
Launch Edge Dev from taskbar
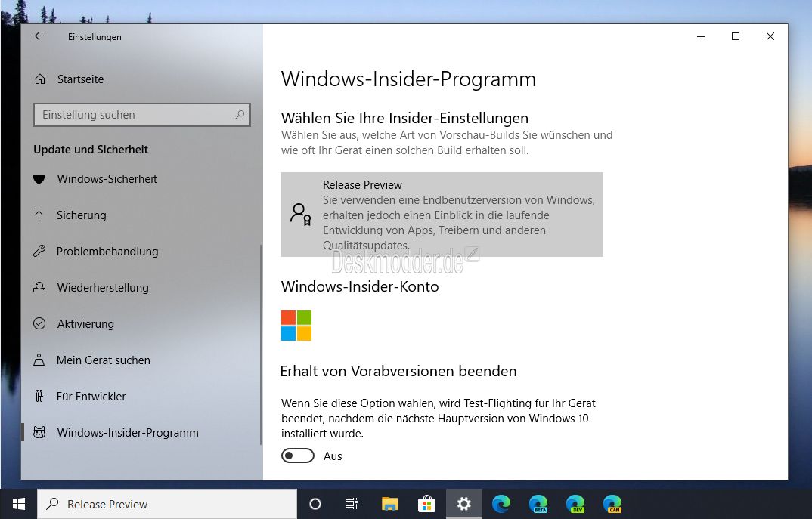(575, 504)
